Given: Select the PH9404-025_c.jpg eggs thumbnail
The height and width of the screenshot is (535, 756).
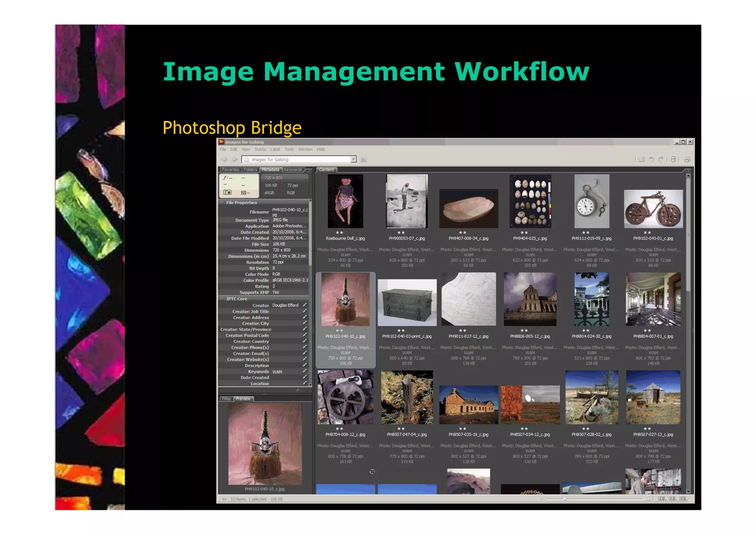Looking at the screenshot, I should tap(530, 201).
